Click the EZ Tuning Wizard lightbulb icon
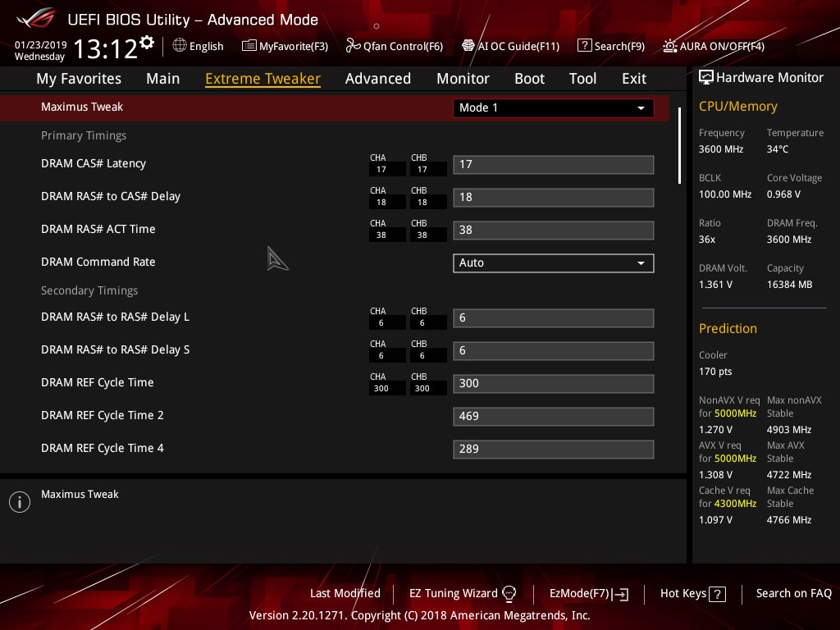The height and width of the screenshot is (630, 840). click(x=509, y=594)
